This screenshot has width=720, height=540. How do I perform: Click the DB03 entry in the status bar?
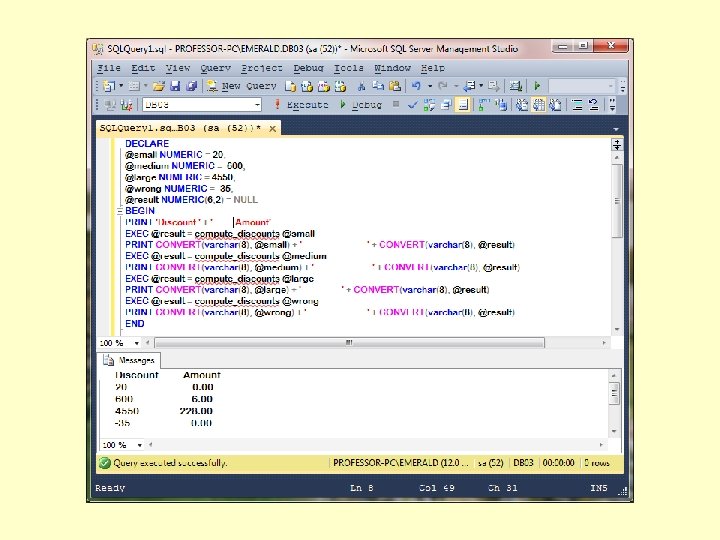[523, 463]
